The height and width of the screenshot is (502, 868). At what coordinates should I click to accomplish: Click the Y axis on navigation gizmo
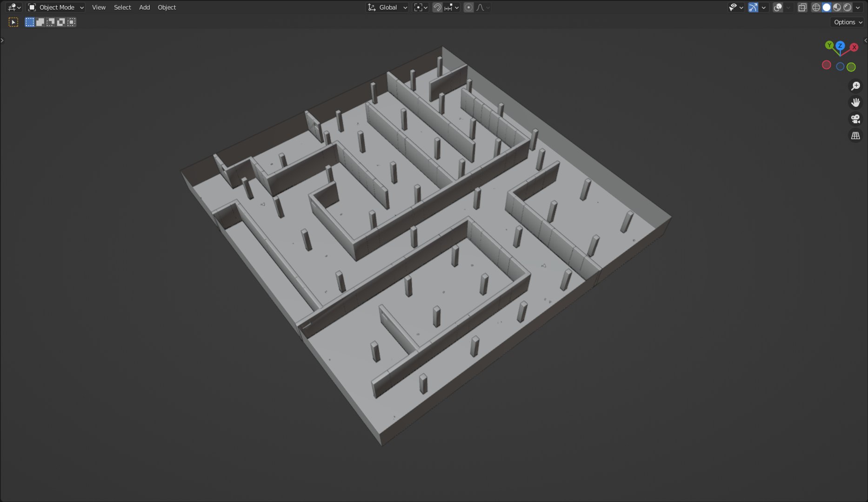click(x=829, y=45)
